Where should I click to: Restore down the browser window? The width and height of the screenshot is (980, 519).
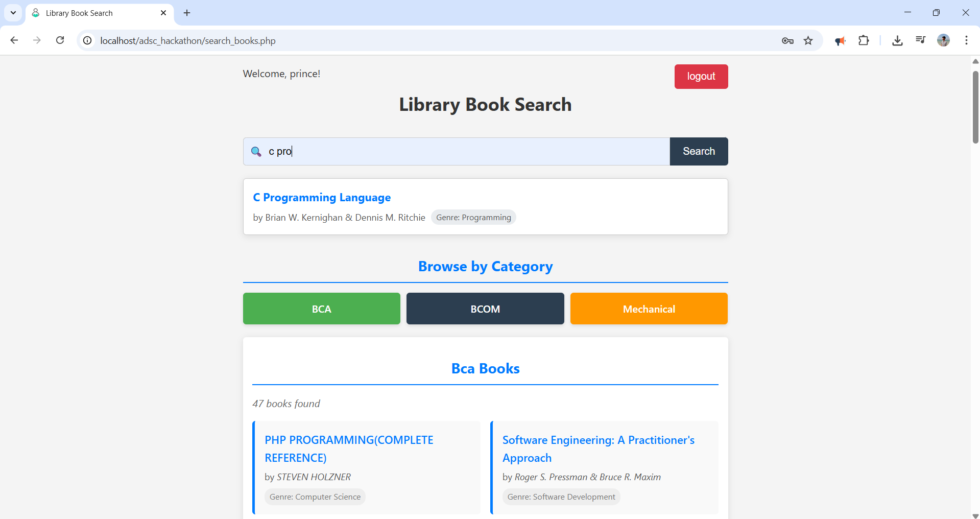pos(936,13)
